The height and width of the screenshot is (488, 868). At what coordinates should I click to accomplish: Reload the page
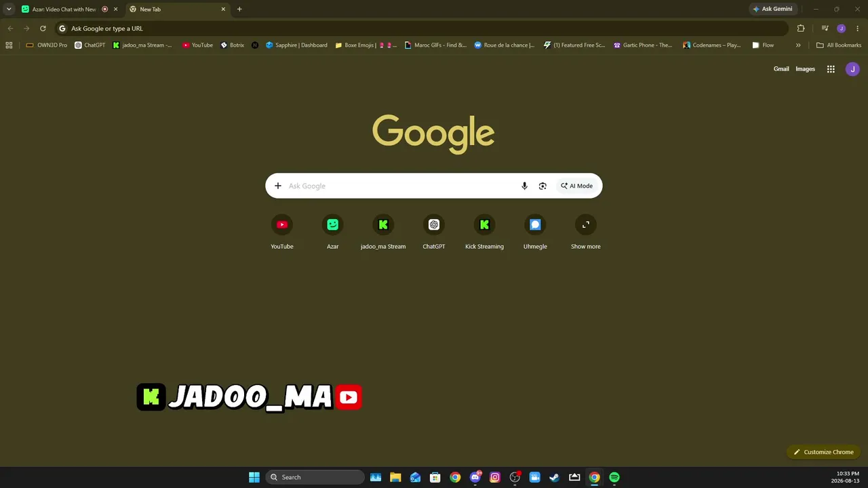coord(43,28)
